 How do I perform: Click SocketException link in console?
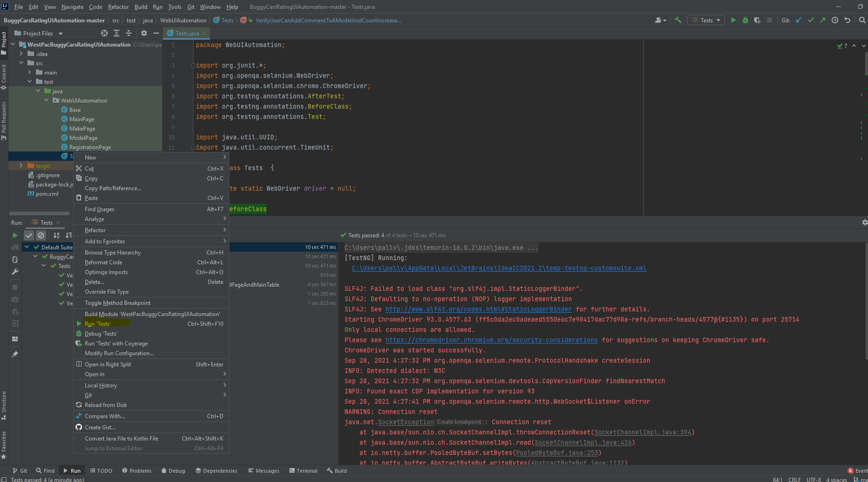pyautogui.click(x=406, y=422)
